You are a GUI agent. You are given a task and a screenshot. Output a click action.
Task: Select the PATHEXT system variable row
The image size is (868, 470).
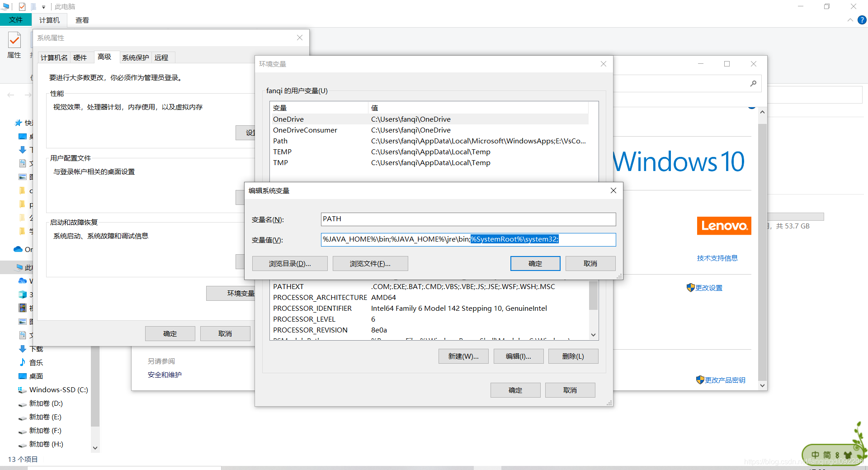[x=429, y=286]
